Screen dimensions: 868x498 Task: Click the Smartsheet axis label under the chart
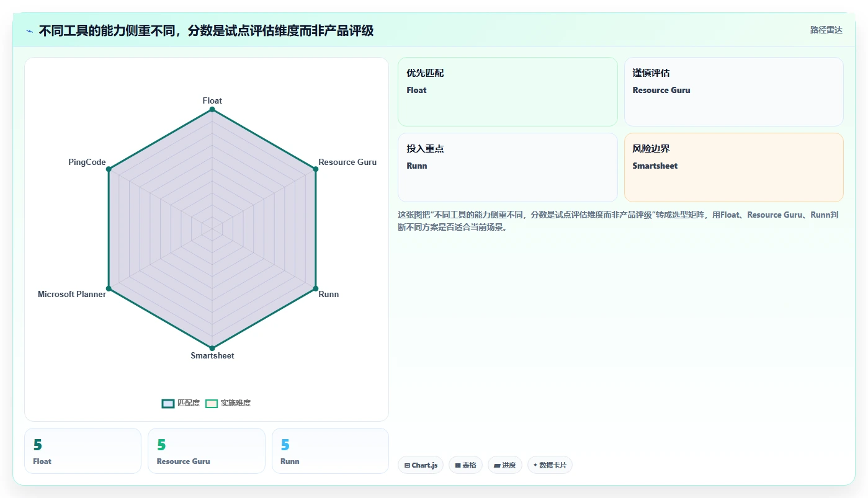point(212,355)
